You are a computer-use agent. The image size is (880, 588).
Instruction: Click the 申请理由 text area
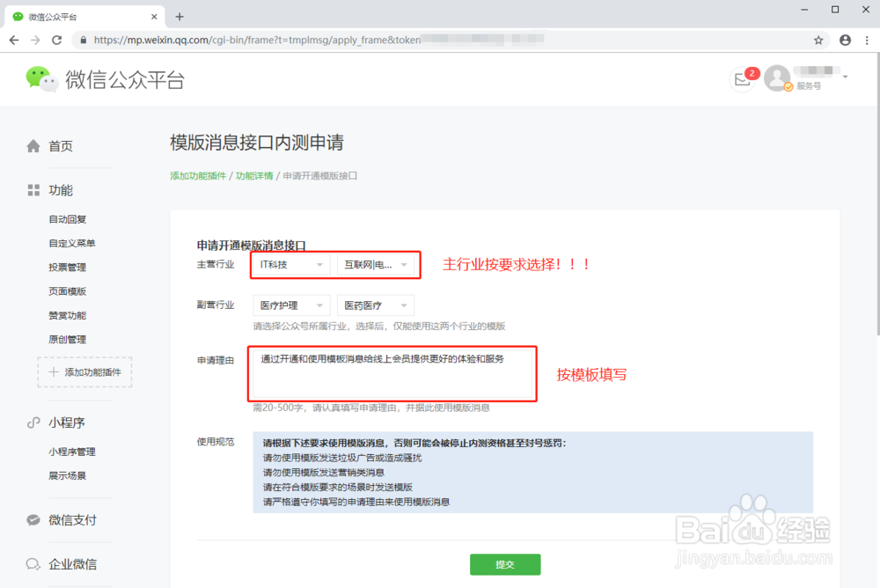392,373
